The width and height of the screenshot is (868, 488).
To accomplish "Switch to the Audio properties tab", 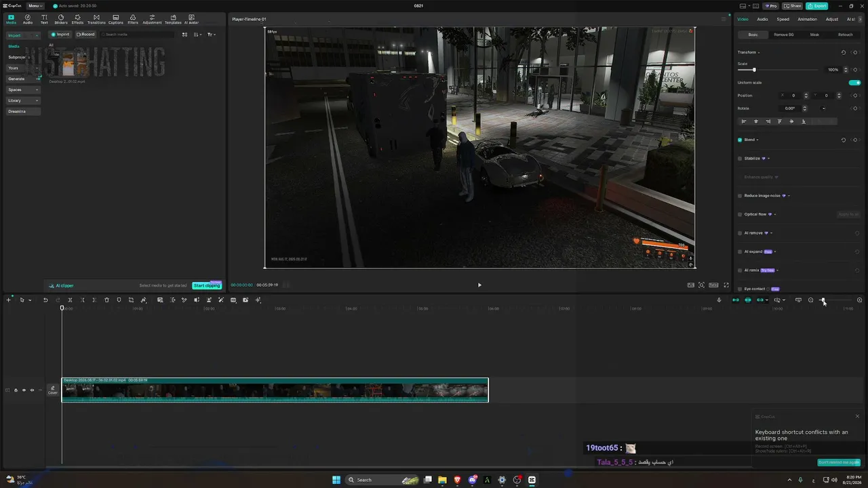I will (x=762, y=19).
